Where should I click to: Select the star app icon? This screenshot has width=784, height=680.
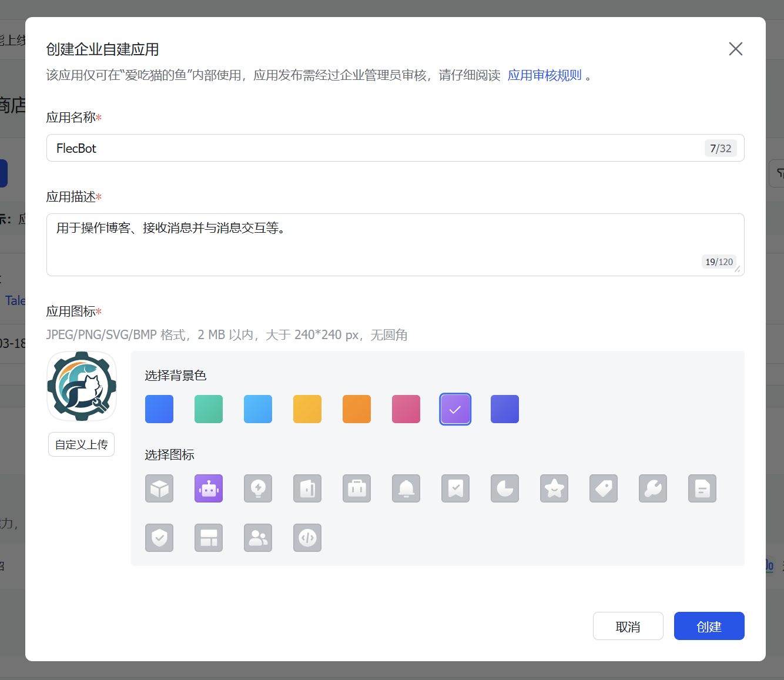(x=554, y=488)
